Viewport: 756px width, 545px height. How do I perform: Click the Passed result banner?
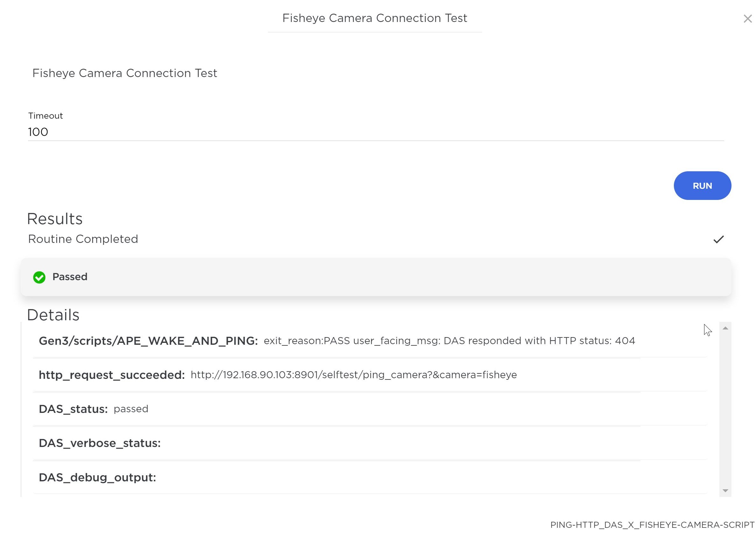(375, 277)
